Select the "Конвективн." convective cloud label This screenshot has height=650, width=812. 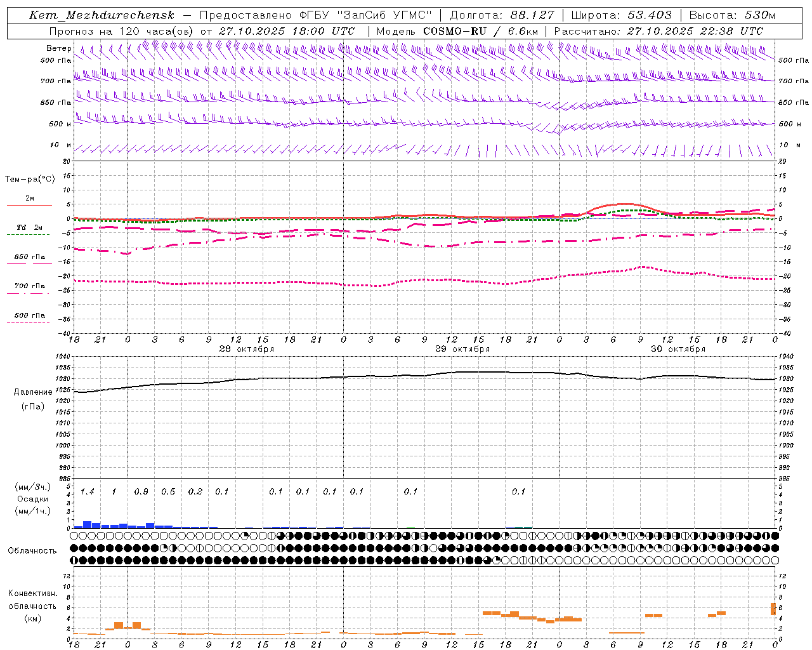pos(32,594)
